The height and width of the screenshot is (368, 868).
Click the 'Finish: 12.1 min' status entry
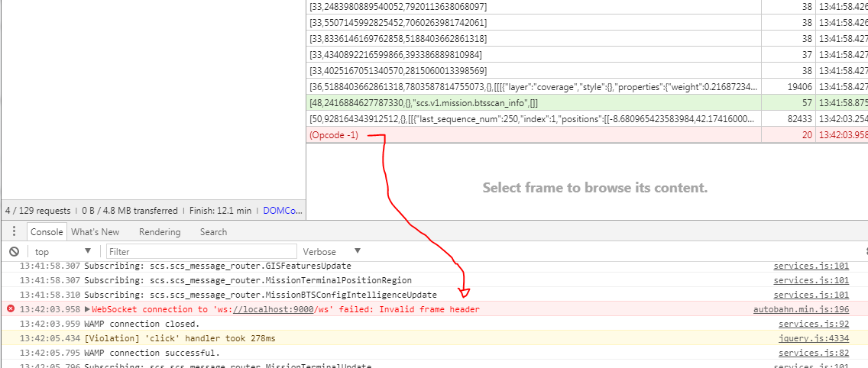point(220,211)
